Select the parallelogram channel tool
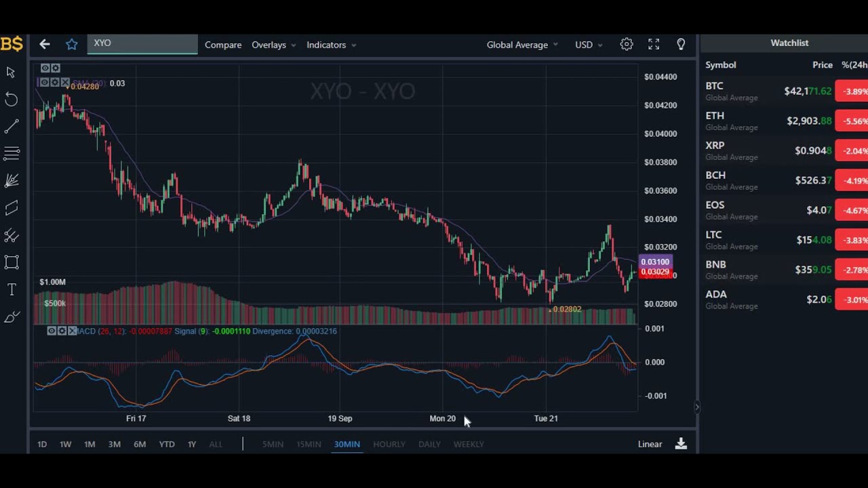This screenshot has height=488, width=868. click(11, 208)
